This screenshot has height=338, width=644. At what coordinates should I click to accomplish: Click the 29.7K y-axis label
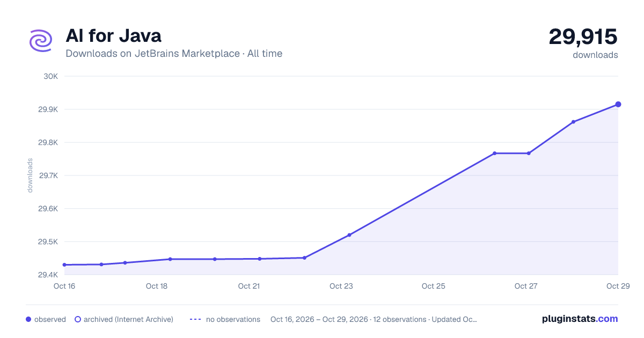[x=48, y=175]
